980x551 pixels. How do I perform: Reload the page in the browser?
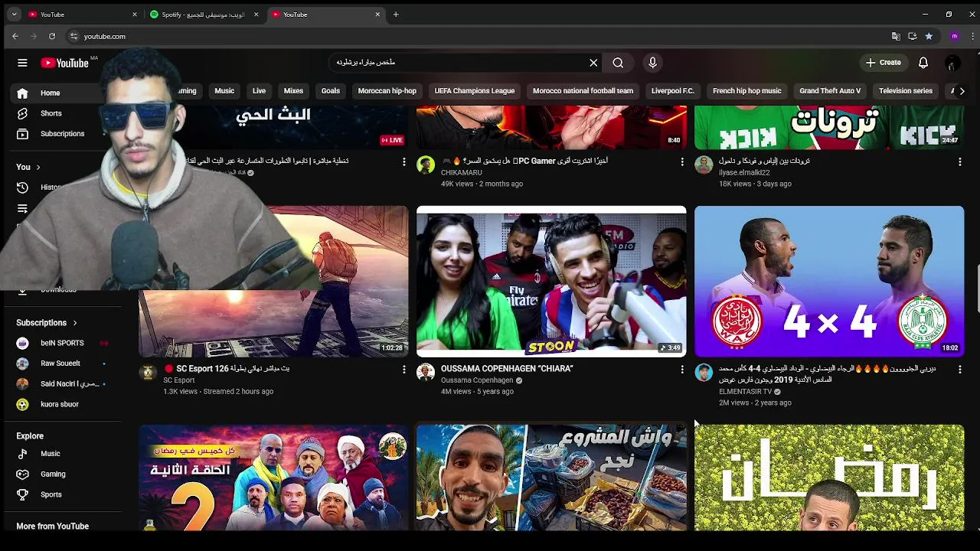click(52, 36)
